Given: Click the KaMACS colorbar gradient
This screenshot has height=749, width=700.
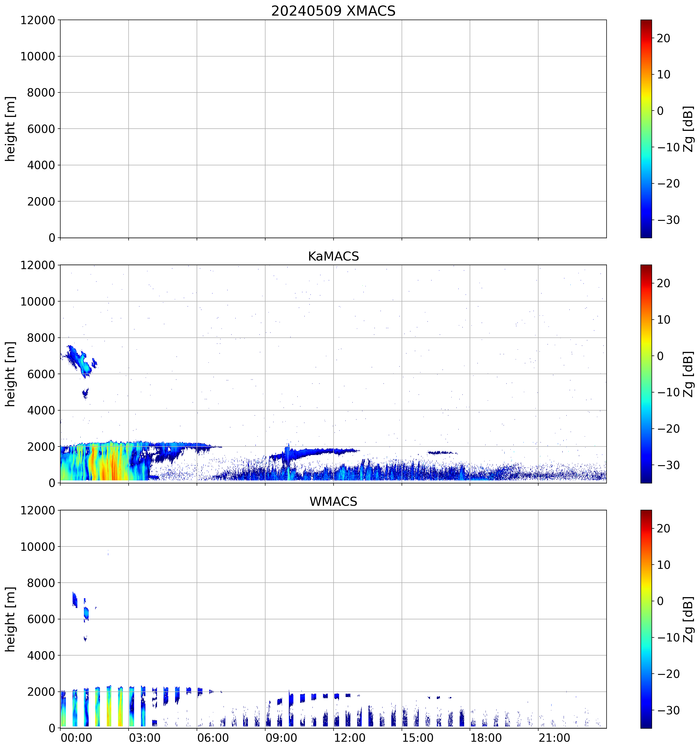Looking at the screenshot, I should pyautogui.click(x=646, y=374).
